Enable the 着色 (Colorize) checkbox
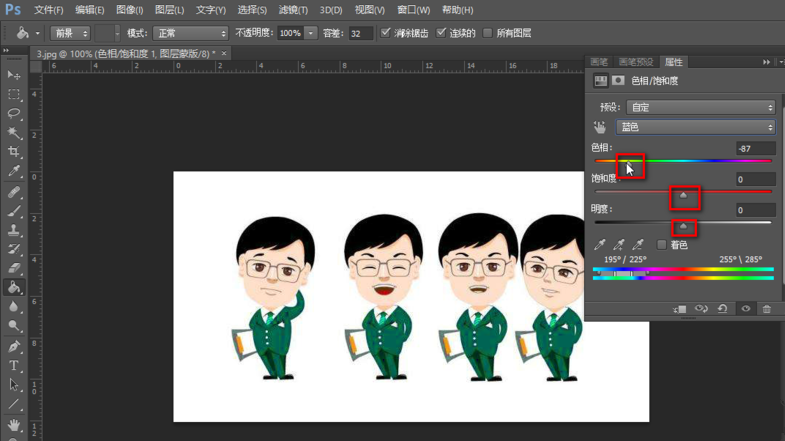 pyautogui.click(x=662, y=244)
